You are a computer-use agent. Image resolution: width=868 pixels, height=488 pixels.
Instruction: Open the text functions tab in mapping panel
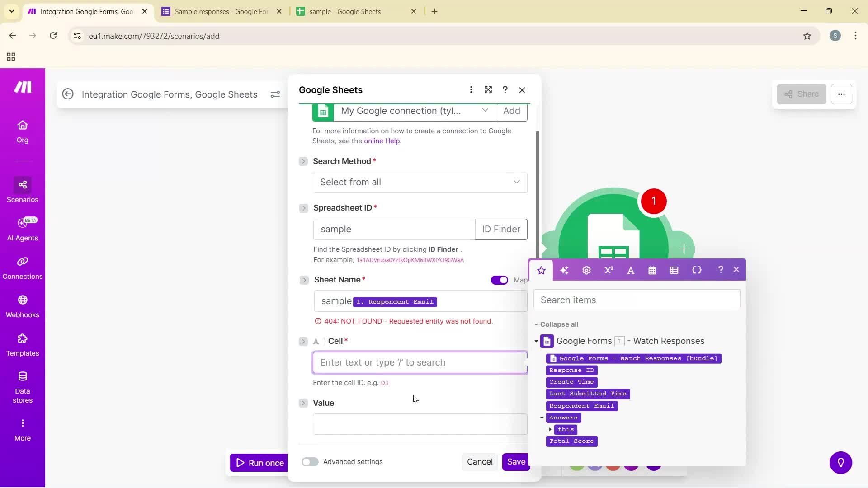pyautogui.click(x=630, y=270)
